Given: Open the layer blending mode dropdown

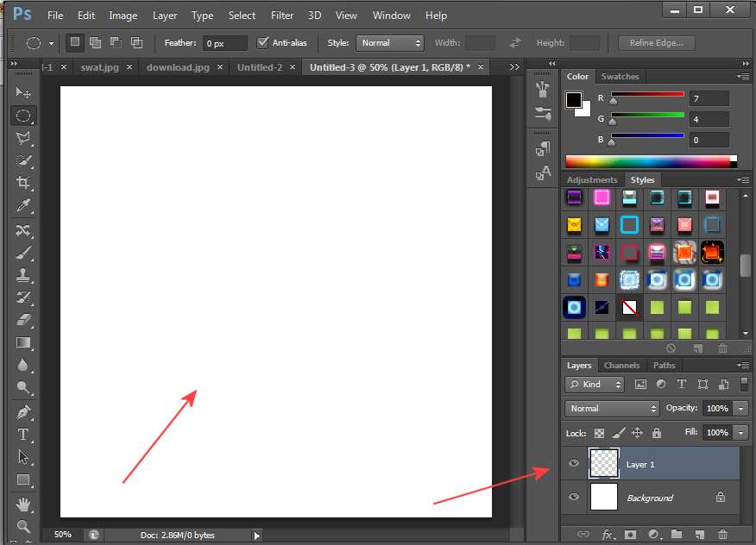Looking at the screenshot, I should pyautogui.click(x=612, y=408).
